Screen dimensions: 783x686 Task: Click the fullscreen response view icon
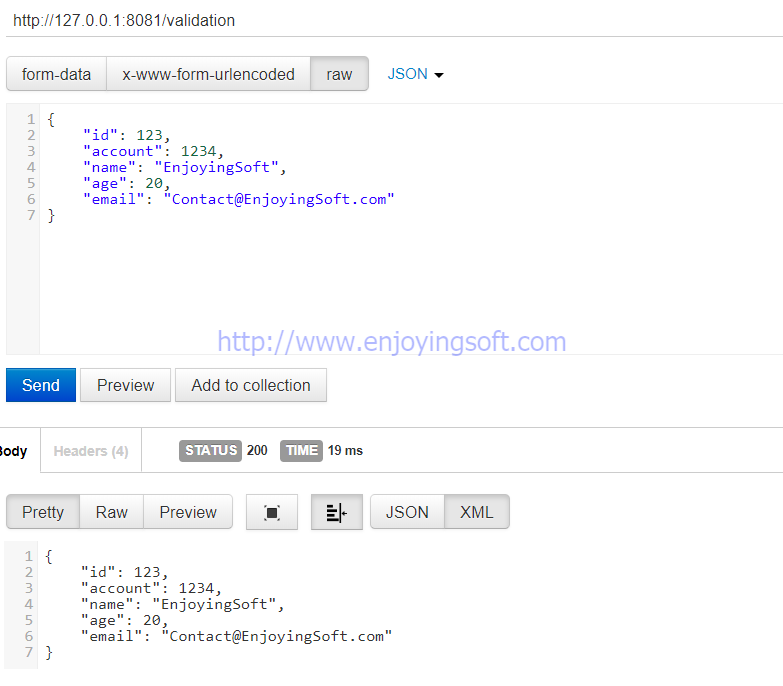[272, 512]
